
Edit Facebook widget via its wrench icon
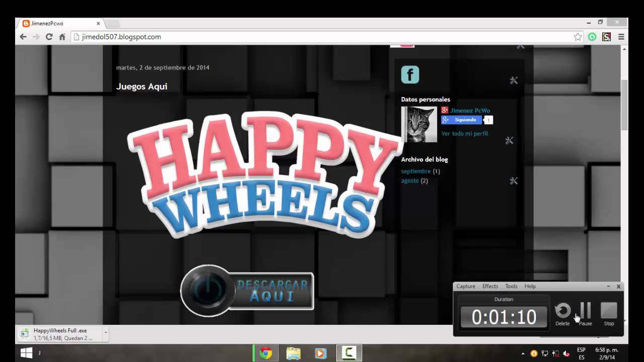click(514, 80)
